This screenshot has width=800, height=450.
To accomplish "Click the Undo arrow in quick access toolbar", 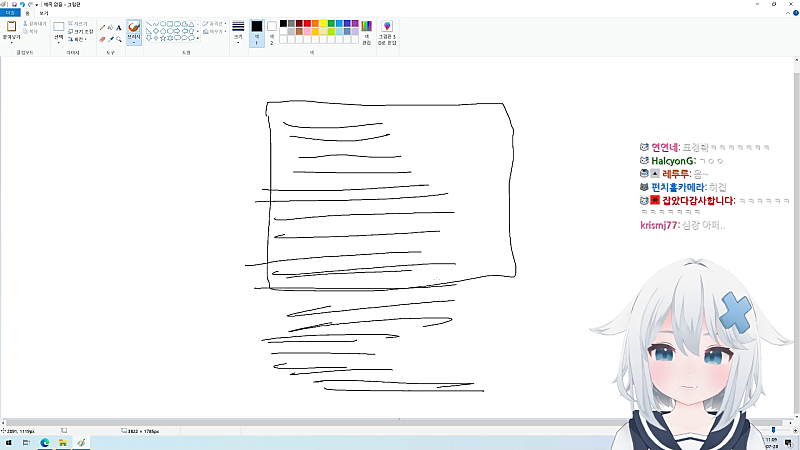I will point(22,4).
